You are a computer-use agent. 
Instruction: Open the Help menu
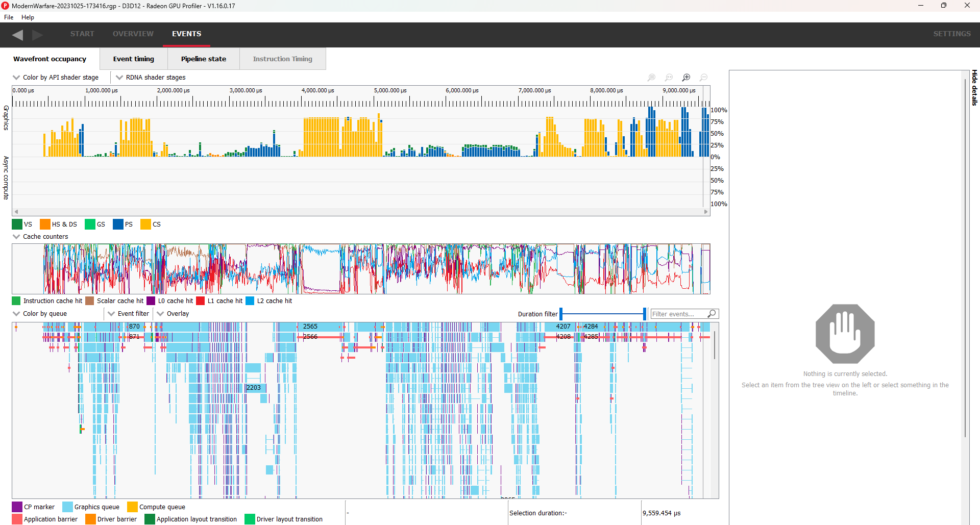(28, 17)
